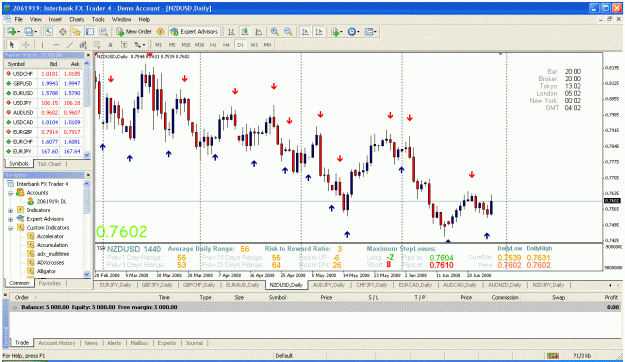
Task: Expand the Expert Advisors tree node
Action: point(11,219)
